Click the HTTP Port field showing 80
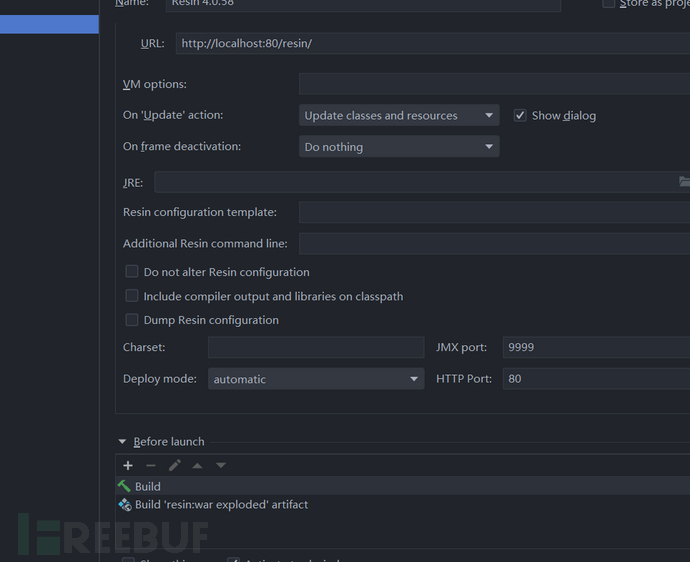The image size is (690, 562). [x=596, y=379]
